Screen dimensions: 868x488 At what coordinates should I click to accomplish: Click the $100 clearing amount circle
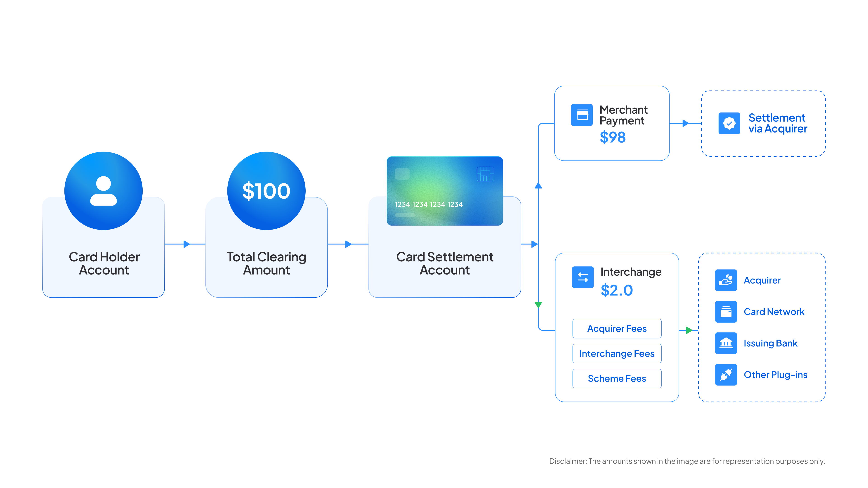coord(266,191)
